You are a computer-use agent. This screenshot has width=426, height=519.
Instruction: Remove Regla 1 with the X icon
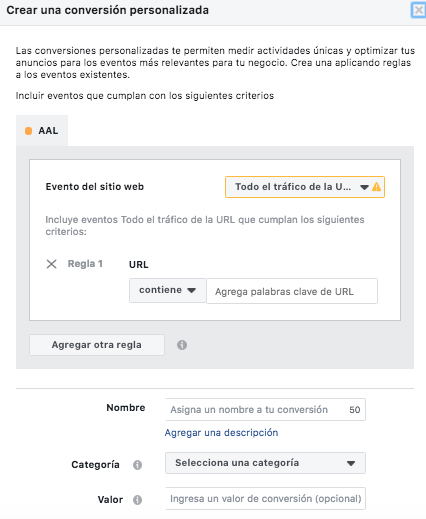pyautogui.click(x=51, y=264)
